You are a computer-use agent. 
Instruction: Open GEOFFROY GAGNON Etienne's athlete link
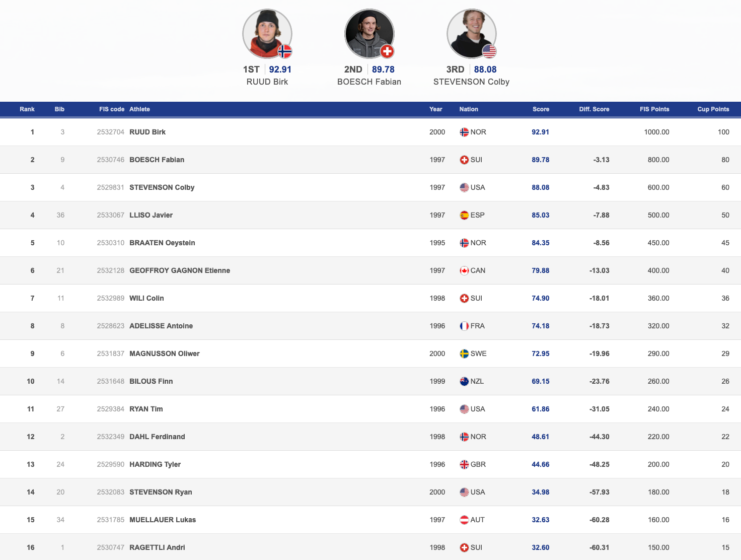tap(180, 270)
